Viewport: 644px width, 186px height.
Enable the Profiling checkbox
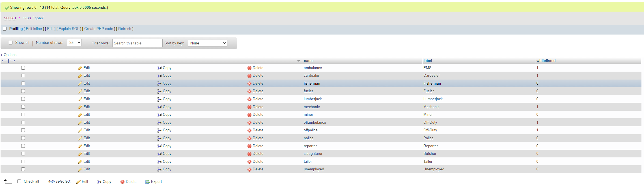5,29
